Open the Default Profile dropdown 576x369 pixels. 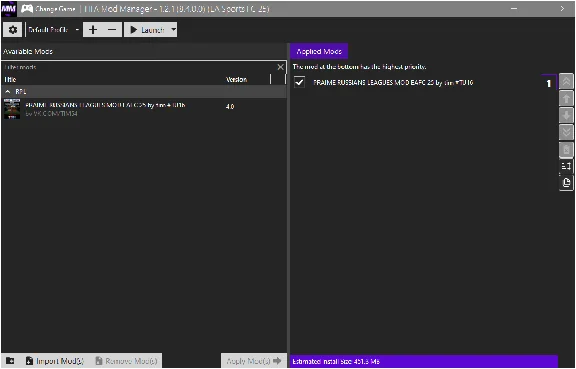point(54,30)
